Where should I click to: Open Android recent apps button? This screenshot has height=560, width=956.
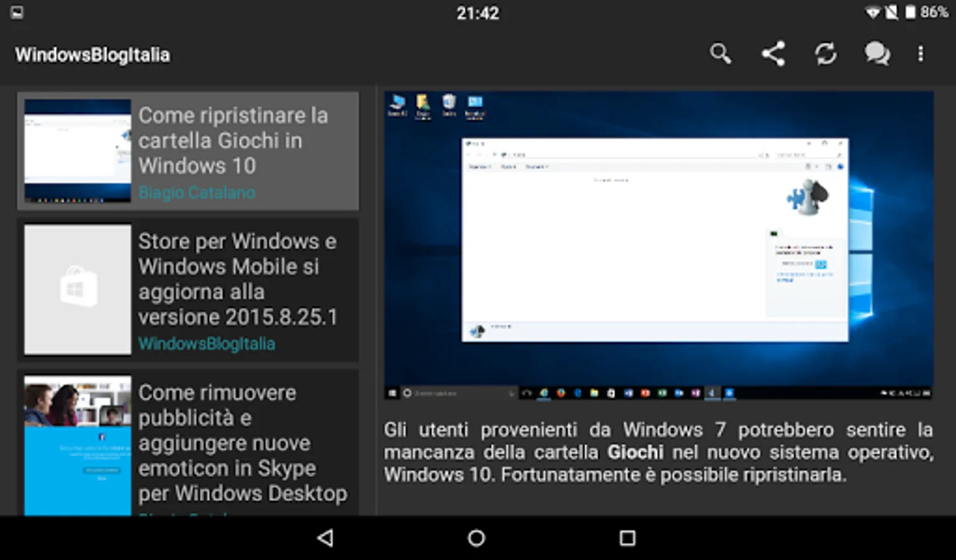click(627, 538)
